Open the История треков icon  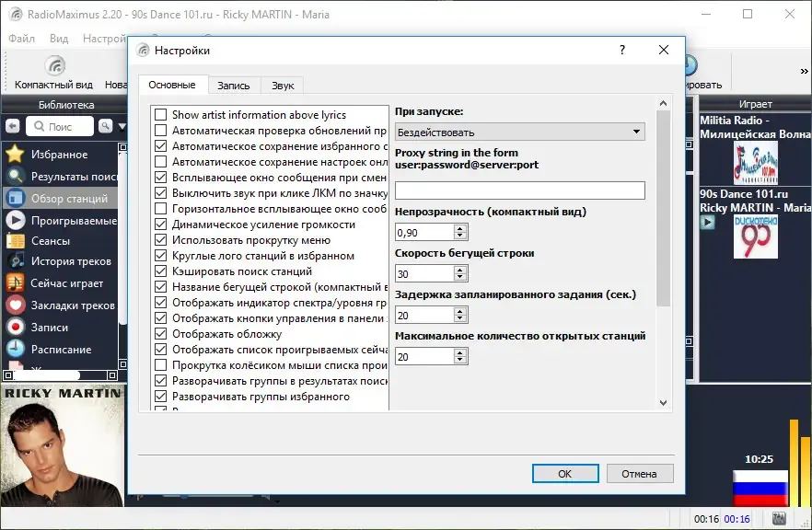tap(15, 261)
